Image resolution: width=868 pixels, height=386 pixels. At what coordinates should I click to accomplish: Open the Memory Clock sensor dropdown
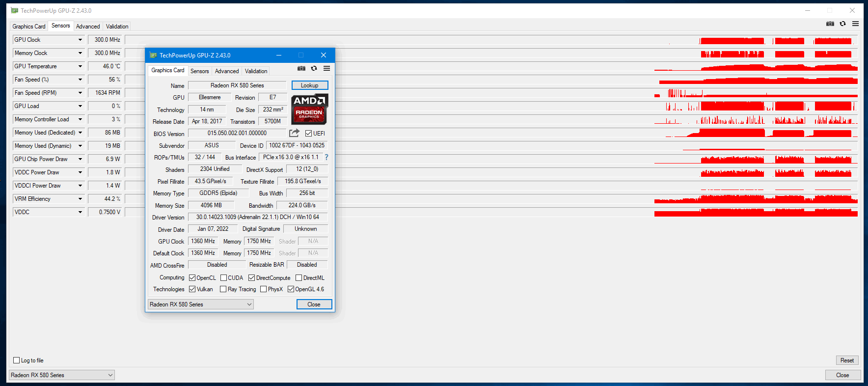pos(80,53)
